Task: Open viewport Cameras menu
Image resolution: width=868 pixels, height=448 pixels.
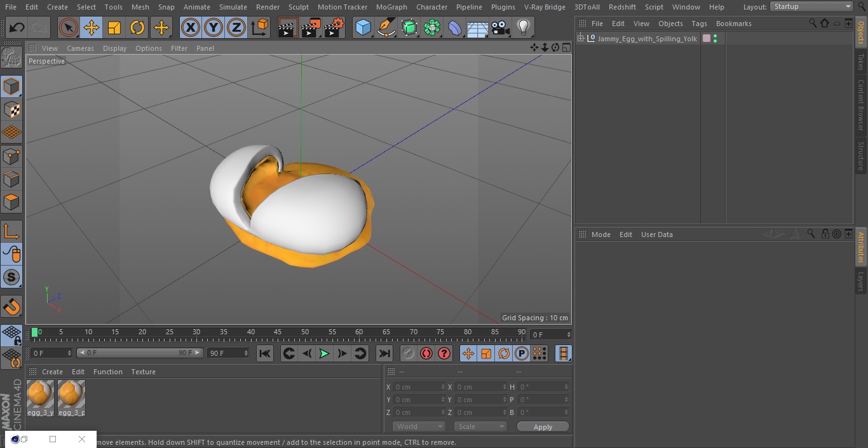Action: [80, 48]
